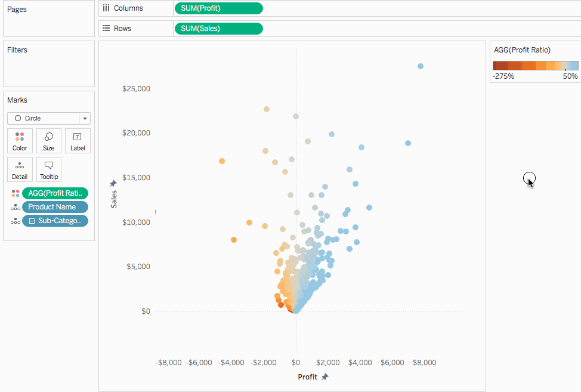The height and width of the screenshot is (392, 581).
Task: Click the Rows shelf label
Action: click(x=122, y=29)
